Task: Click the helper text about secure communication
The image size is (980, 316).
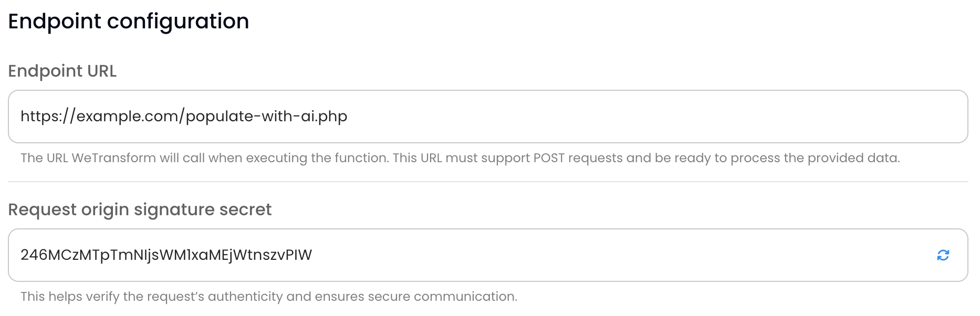Action: pos(268,296)
